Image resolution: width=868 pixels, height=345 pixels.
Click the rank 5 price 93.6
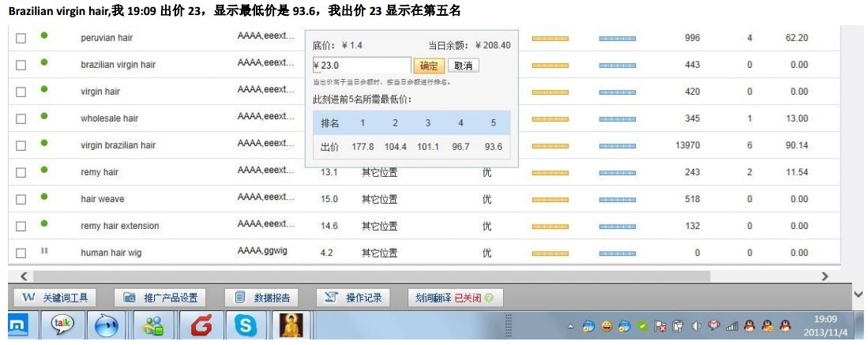point(493,147)
